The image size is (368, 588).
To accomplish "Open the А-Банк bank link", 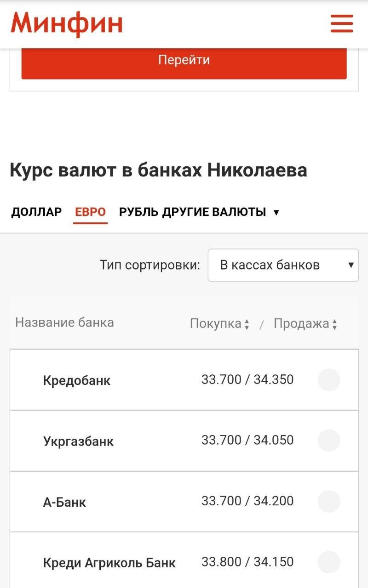I will tap(64, 502).
